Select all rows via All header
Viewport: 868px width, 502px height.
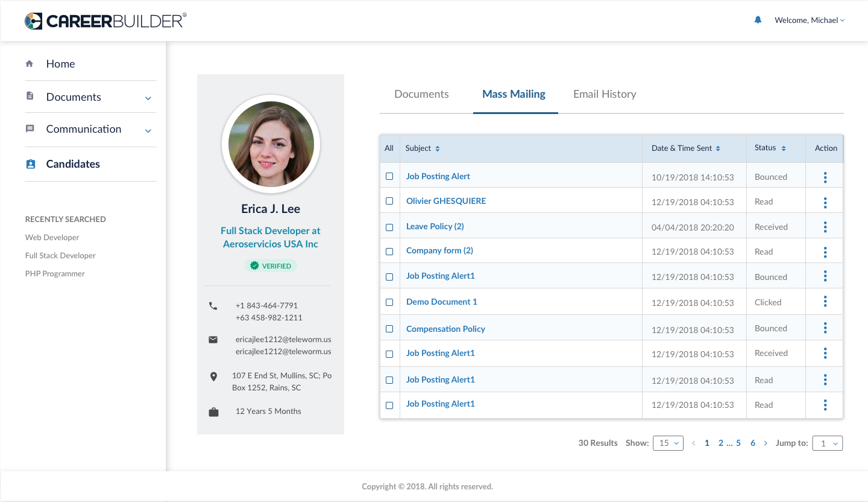tap(389, 148)
